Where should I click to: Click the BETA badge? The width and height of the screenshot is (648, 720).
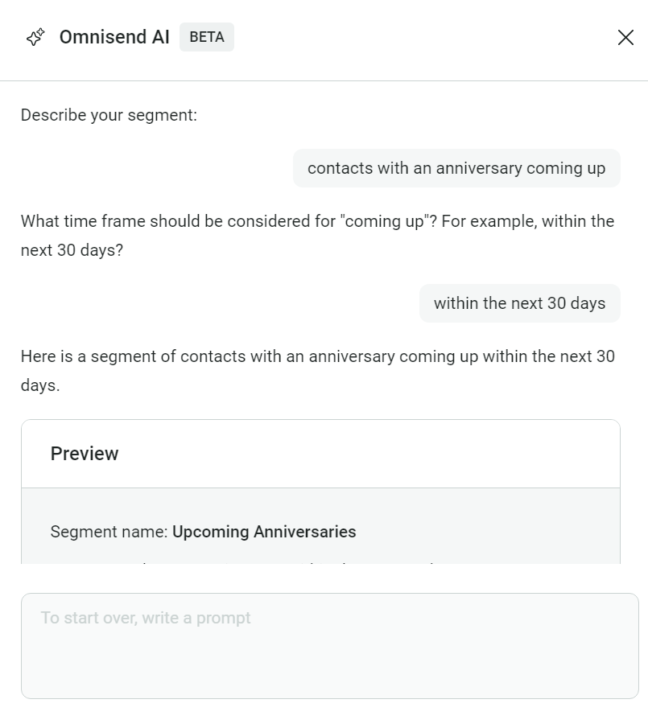(x=207, y=38)
